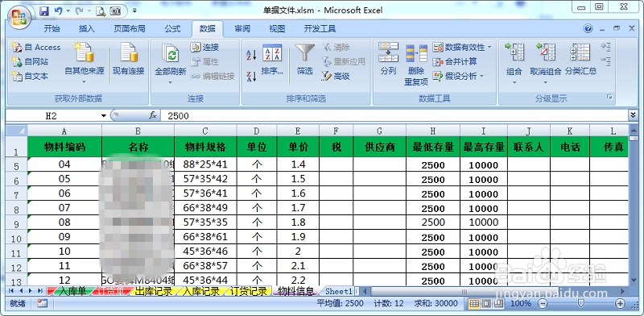Switch to Normal view in status bar
This screenshot has height=316, width=644.
pyautogui.click(x=474, y=304)
